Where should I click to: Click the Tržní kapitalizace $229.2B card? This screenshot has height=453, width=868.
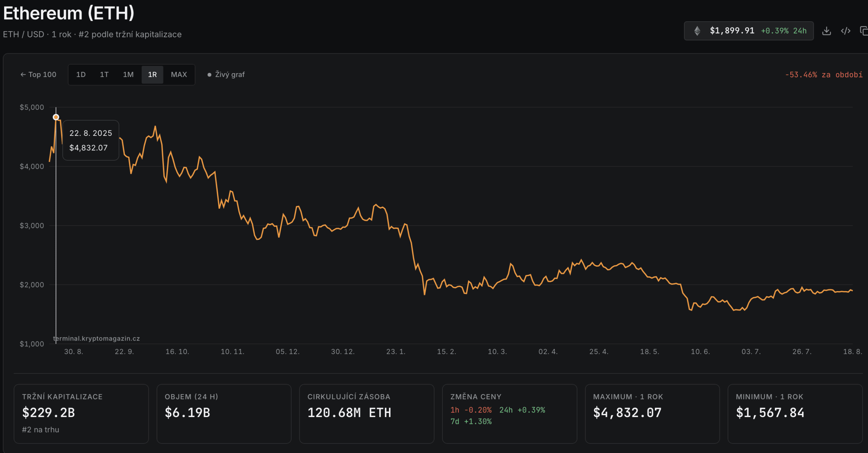(81, 414)
